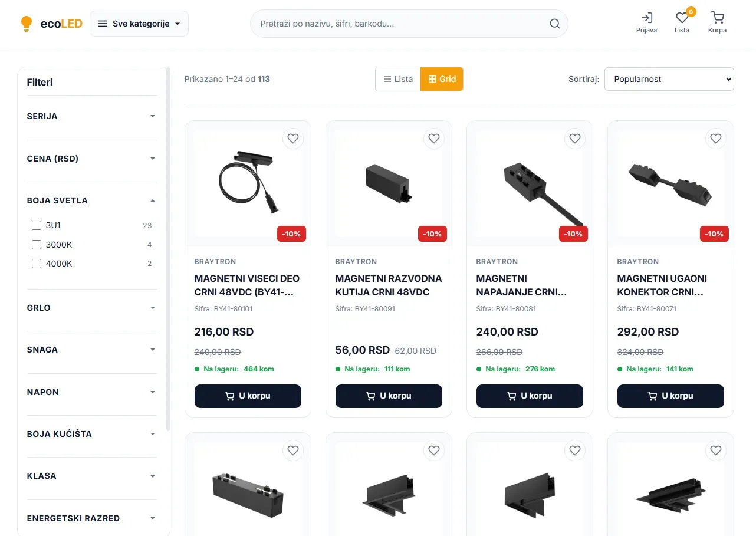The height and width of the screenshot is (536, 756).
Task: Add MAGNETNI VISECI DEO to wishlist
Action: (x=293, y=139)
